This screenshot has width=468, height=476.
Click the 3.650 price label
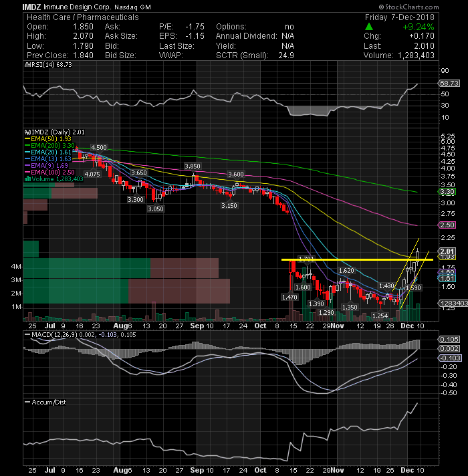[x=138, y=172]
